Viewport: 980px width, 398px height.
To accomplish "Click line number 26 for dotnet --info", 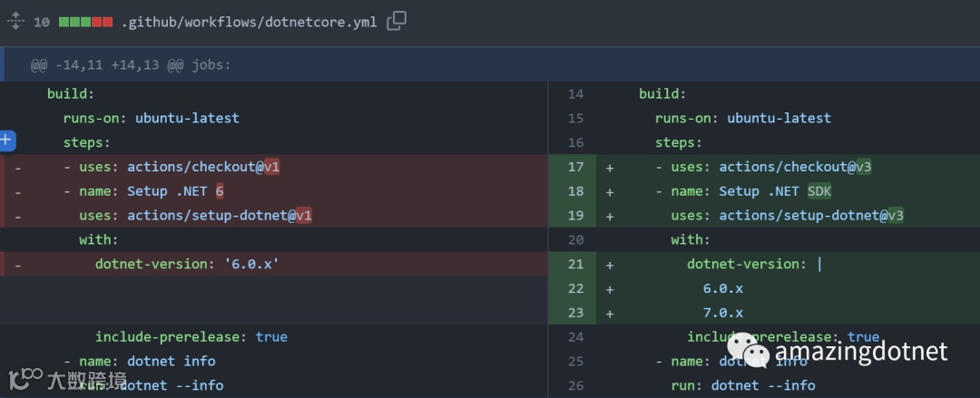I will (575, 385).
